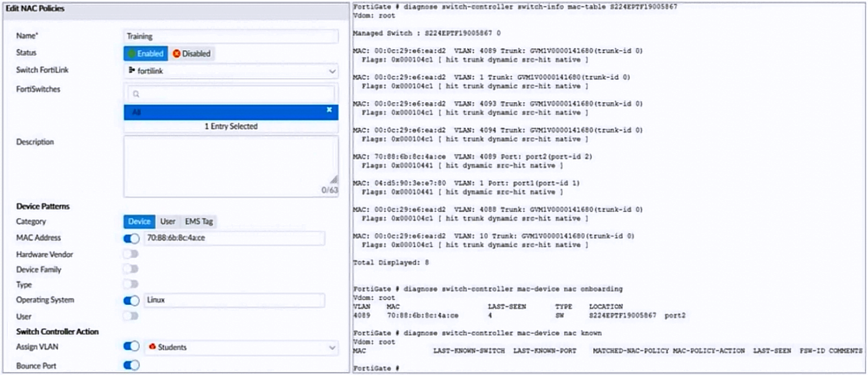Enable the Device Family toggle
868x375 pixels.
coord(131,269)
